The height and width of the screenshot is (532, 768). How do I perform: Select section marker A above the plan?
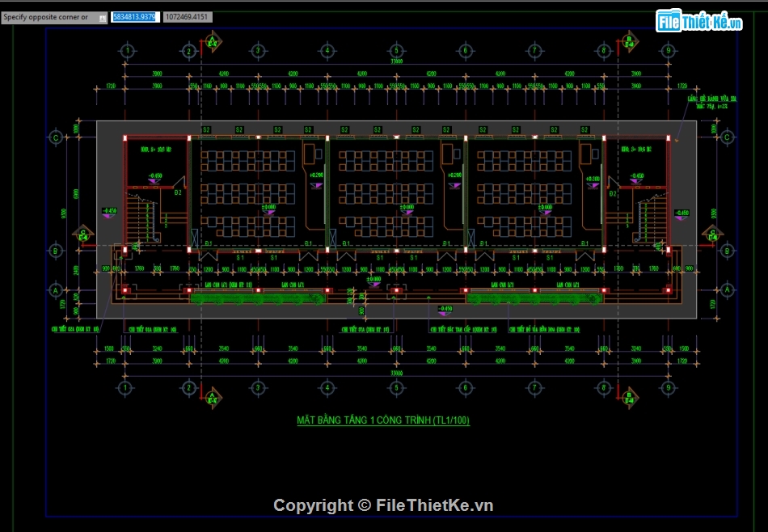(x=213, y=40)
